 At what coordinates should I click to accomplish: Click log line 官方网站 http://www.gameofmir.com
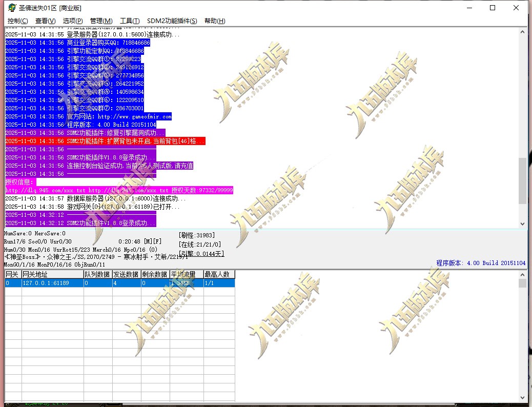coord(89,116)
